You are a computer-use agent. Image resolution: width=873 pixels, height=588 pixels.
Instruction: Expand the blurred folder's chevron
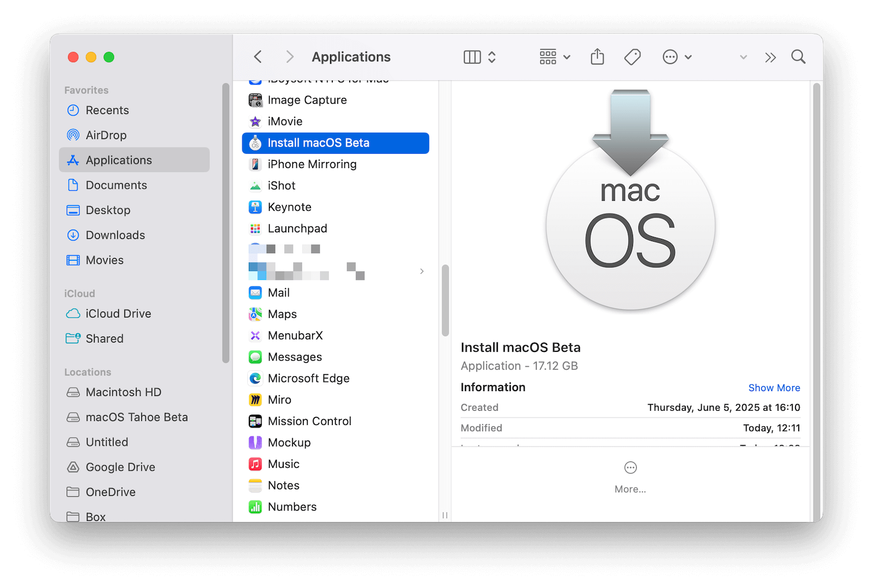[422, 271]
